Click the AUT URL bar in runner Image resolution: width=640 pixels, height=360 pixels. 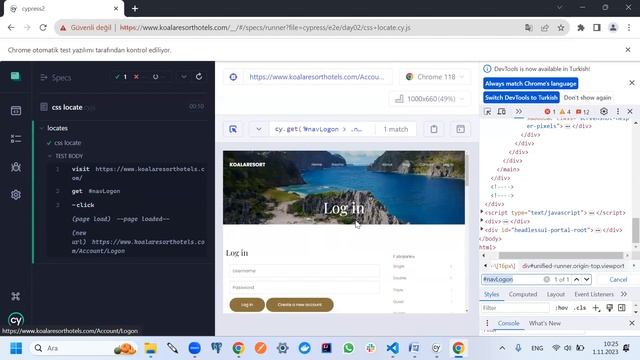pos(317,77)
